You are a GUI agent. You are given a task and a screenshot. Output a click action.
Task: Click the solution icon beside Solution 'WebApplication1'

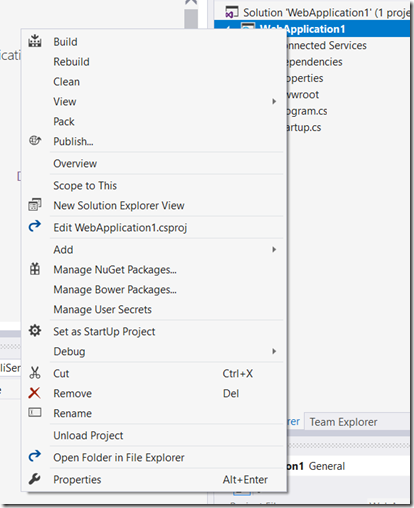click(x=232, y=12)
